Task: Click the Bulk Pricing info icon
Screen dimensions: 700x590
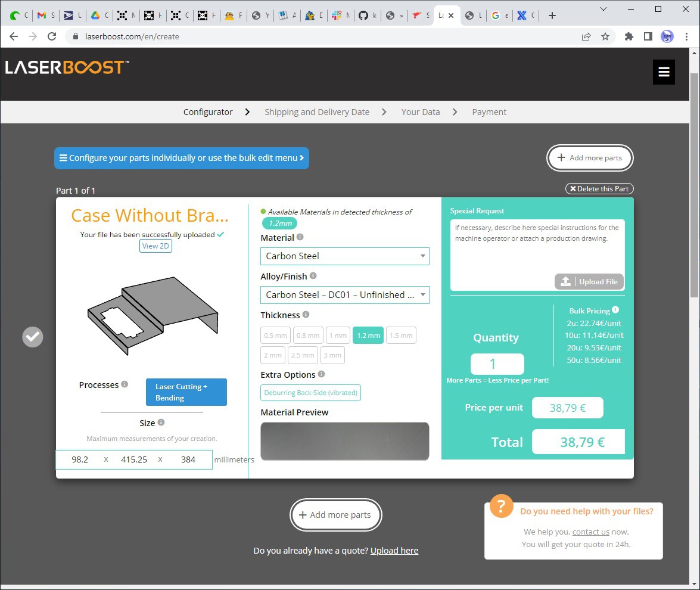Action: [615, 310]
